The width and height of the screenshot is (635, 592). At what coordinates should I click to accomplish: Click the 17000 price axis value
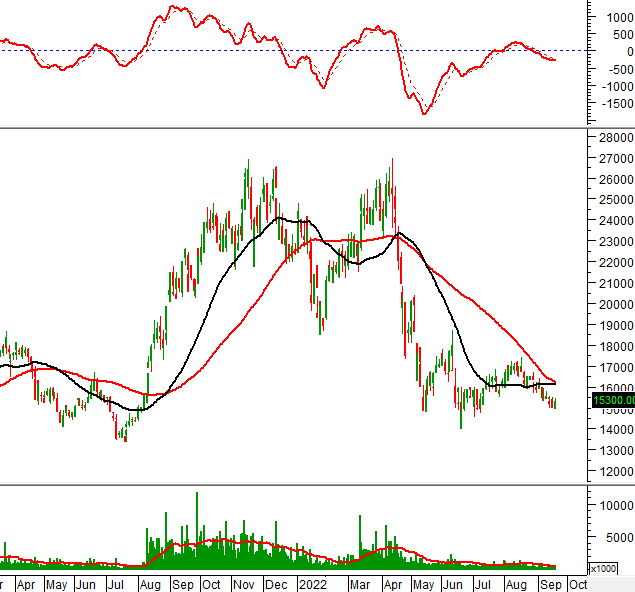click(616, 368)
